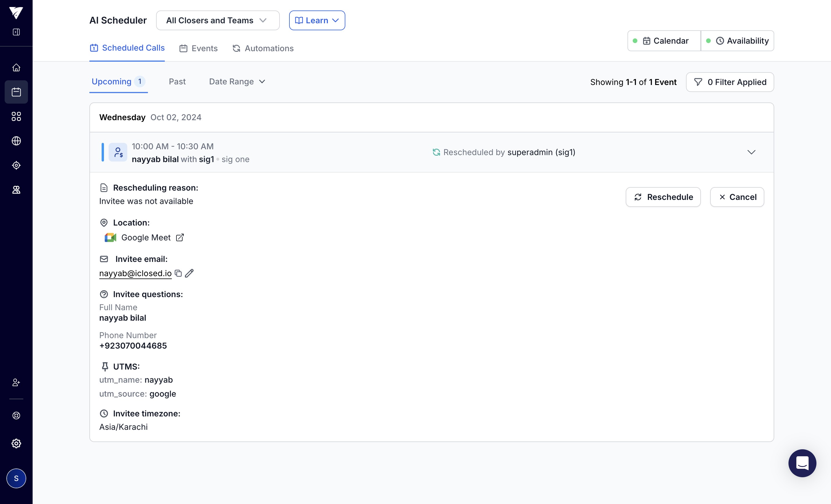Viewport: 831px width, 504px height.
Task: Collapse the nayyab bilal call details chevron
Action: pyautogui.click(x=751, y=152)
